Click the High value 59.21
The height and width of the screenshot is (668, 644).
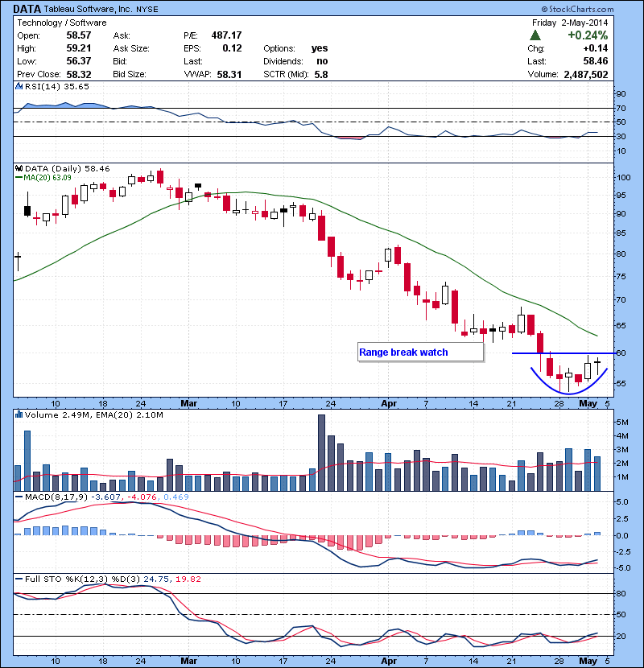(79, 48)
